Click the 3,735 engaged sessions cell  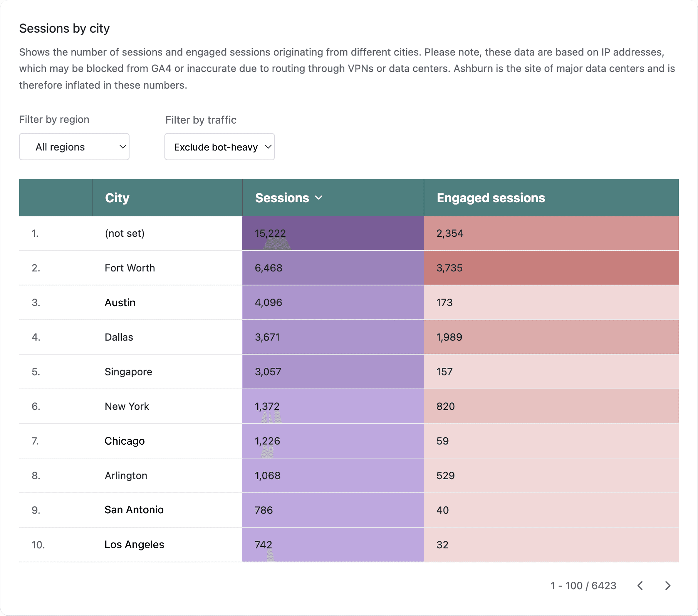click(449, 268)
